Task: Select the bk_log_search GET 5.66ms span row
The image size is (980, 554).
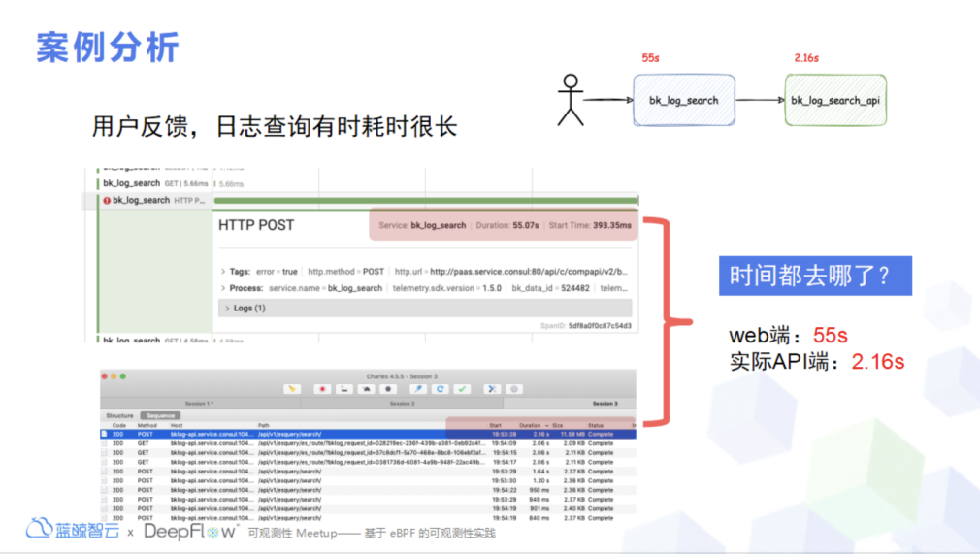Action: click(x=155, y=183)
